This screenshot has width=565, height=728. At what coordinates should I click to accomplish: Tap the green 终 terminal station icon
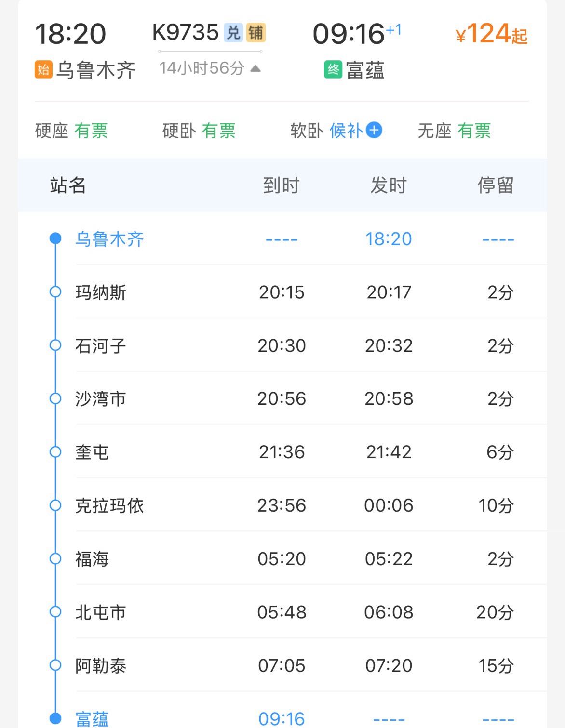click(333, 70)
